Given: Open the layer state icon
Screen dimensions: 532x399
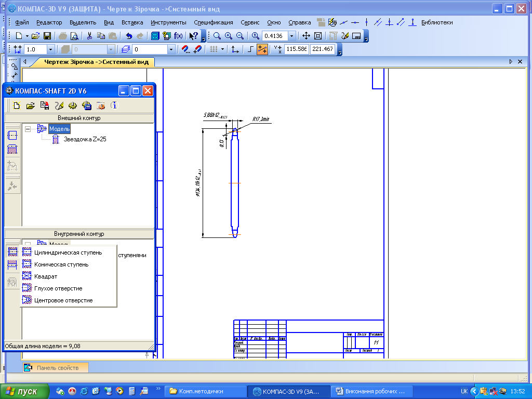Looking at the screenshot, I should [126, 49].
